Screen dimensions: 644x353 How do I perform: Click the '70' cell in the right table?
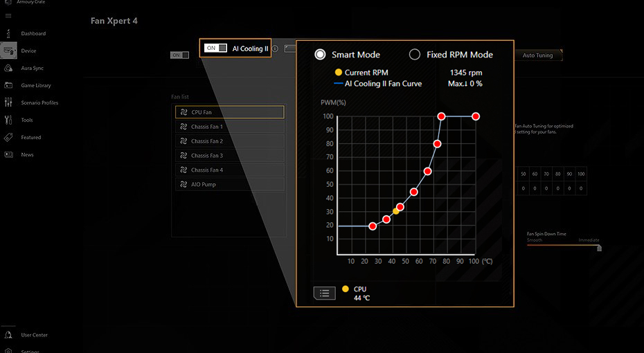coord(546,174)
